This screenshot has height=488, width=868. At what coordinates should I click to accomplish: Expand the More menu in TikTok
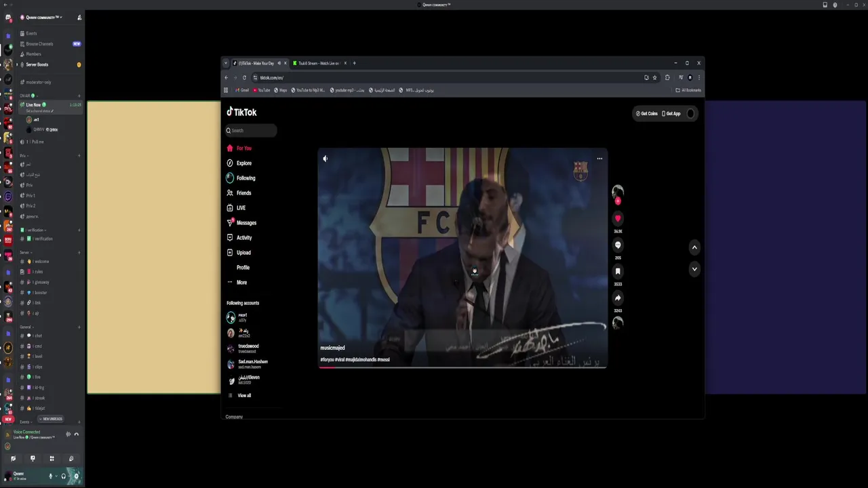point(237,282)
